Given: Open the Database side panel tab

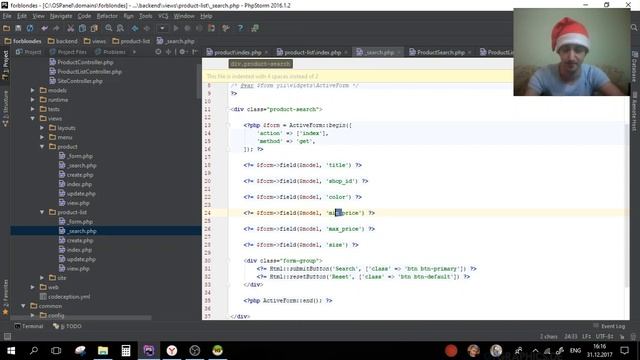Looking at the screenshot, I should click(635, 67).
